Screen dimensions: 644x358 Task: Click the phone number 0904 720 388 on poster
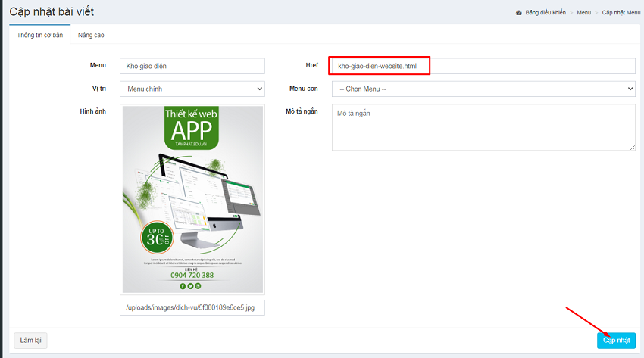pos(191,275)
